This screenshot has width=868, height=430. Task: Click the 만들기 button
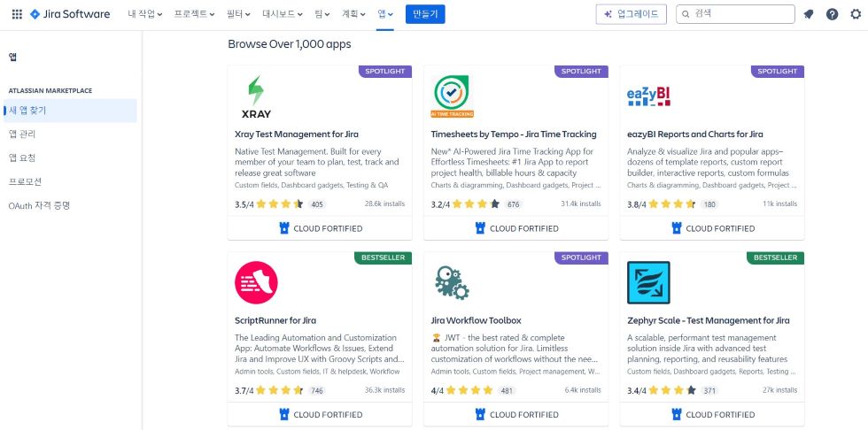pos(425,14)
